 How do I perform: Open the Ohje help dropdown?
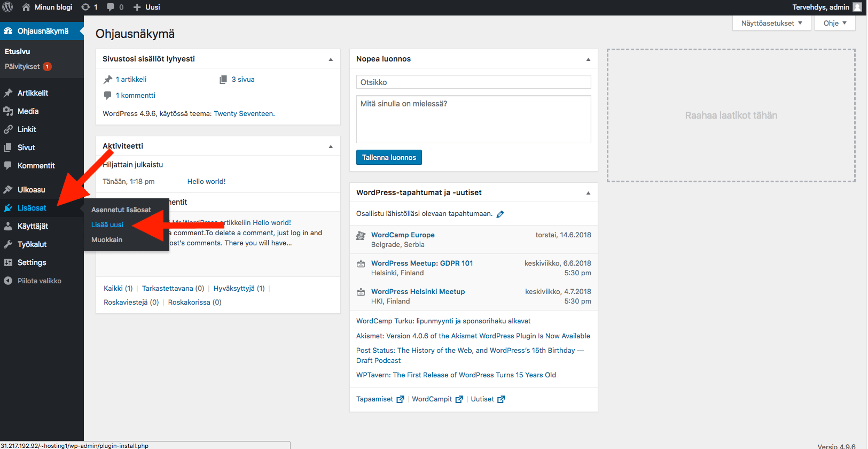[835, 23]
